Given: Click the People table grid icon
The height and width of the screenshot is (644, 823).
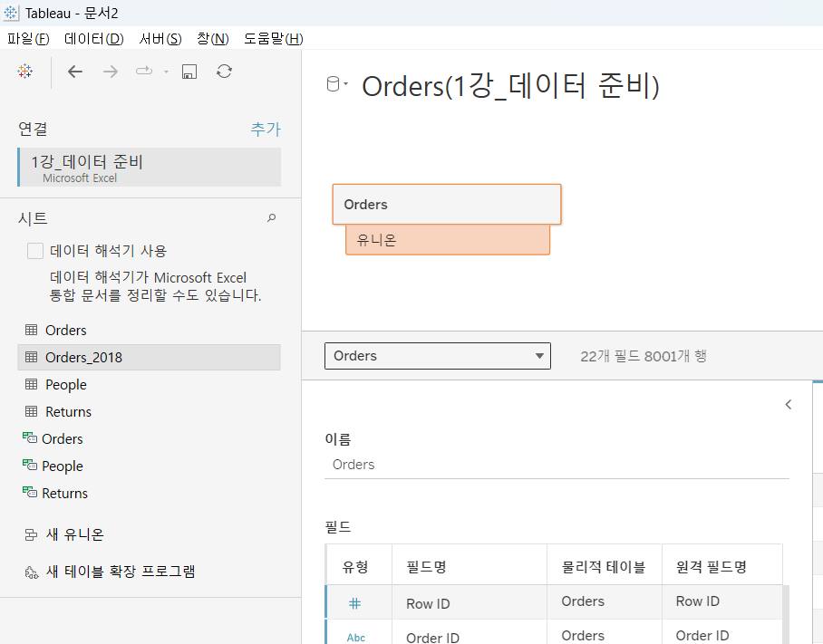Looking at the screenshot, I should pyautogui.click(x=32, y=384).
